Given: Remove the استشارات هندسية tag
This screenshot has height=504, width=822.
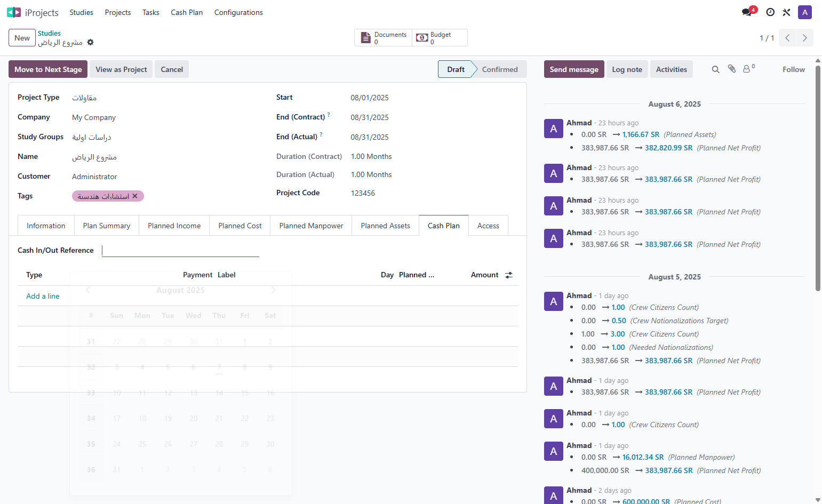Looking at the screenshot, I should click(x=135, y=196).
